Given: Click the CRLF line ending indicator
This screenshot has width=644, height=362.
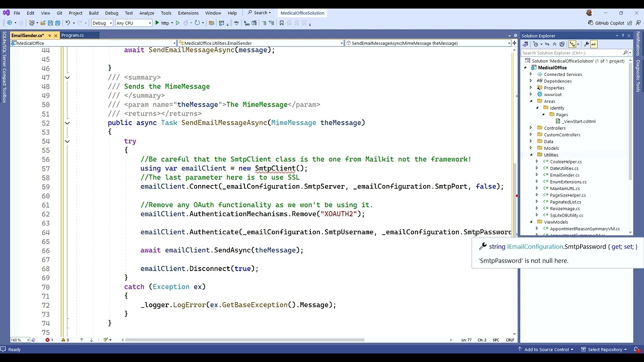Looking at the screenshot, I should [510, 340].
